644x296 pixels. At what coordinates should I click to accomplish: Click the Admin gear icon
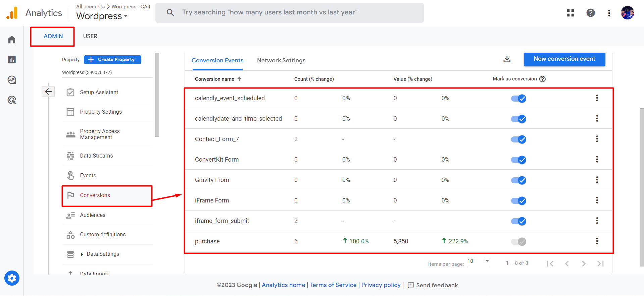click(12, 278)
